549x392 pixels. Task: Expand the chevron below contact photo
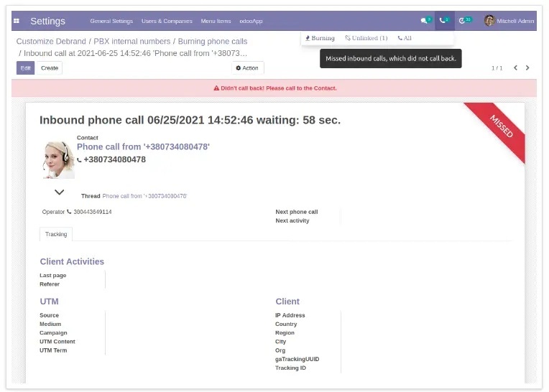click(x=60, y=192)
